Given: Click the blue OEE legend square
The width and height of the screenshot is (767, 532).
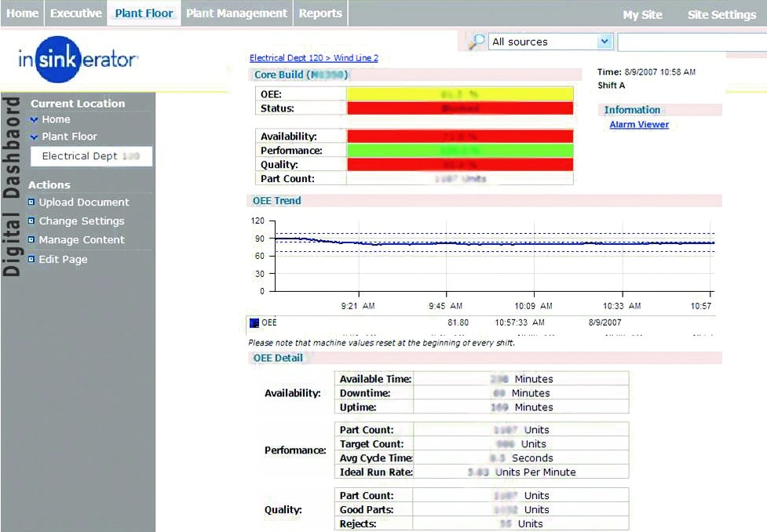Looking at the screenshot, I should pos(254,322).
